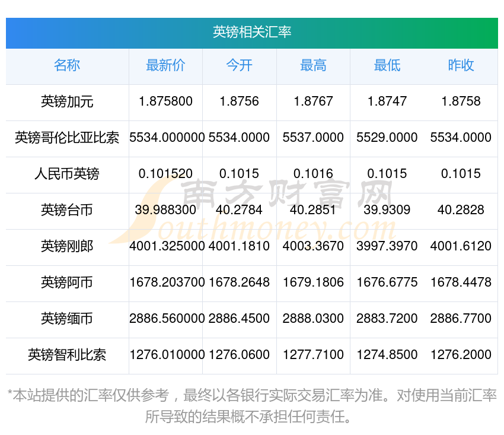This screenshot has height=435, width=504.
Task: Select the 英镑台币 row name
Action: click(x=67, y=210)
